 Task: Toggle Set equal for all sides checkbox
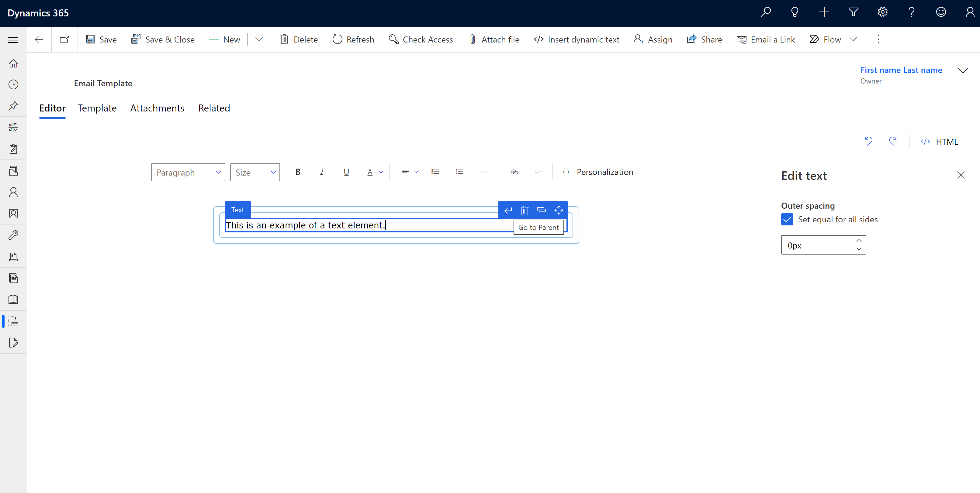[787, 219]
